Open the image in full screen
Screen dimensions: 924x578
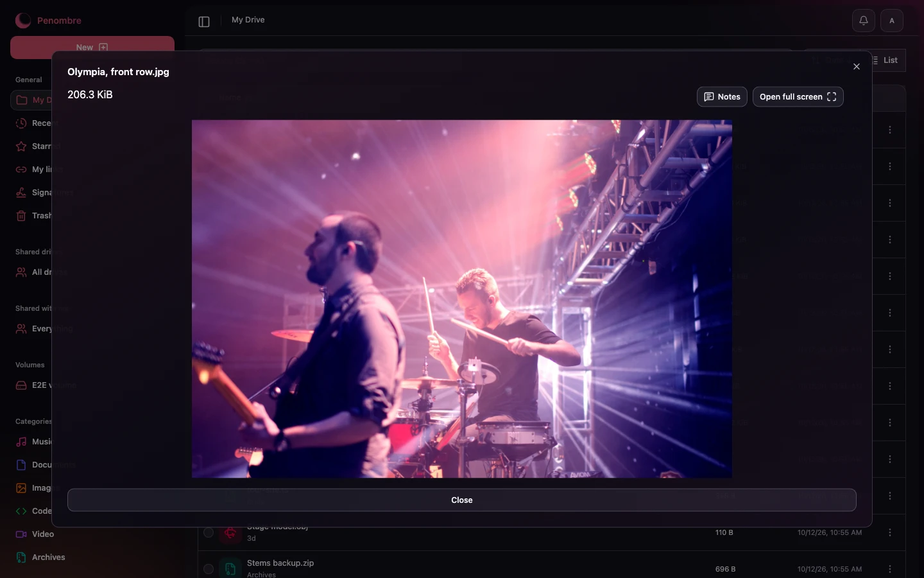pyautogui.click(x=798, y=97)
